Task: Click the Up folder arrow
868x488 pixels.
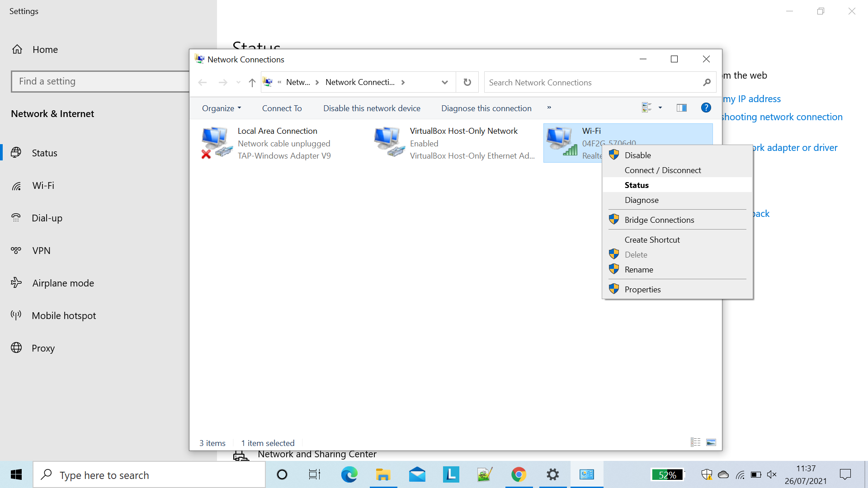Action: pos(252,82)
